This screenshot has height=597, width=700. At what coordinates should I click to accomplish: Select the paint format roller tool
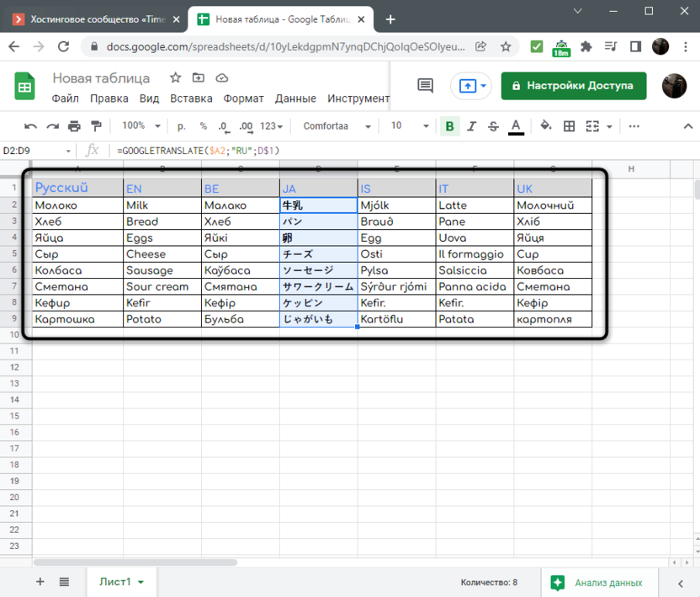95,126
